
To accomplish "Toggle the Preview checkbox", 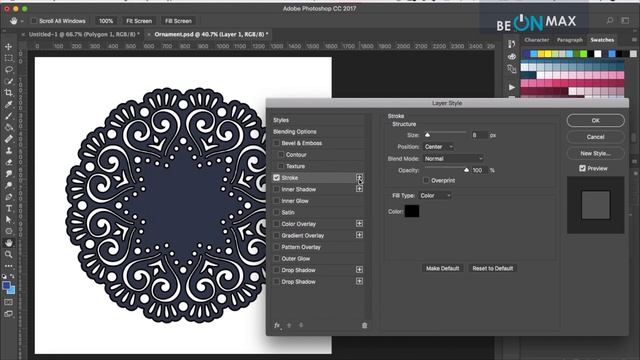I will point(582,168).
